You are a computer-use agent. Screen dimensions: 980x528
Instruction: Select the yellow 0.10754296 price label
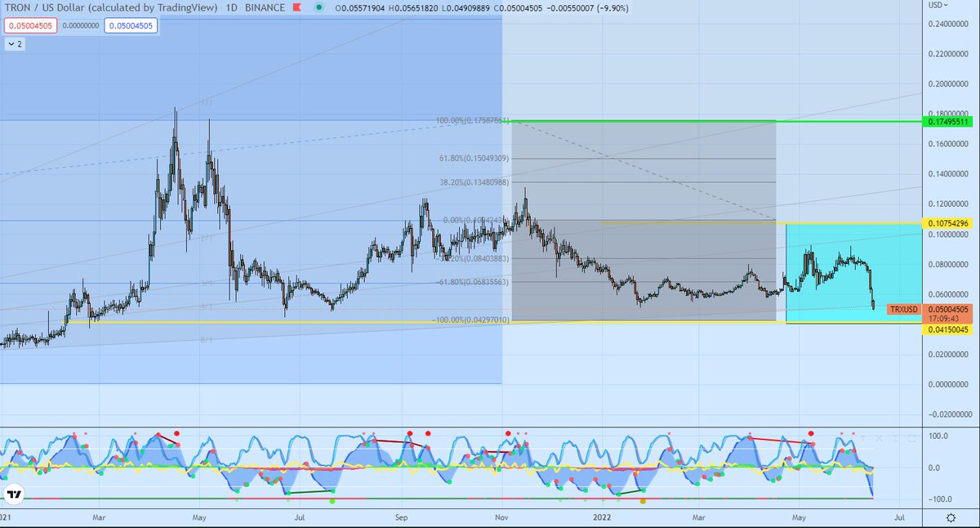pos(948,223)
